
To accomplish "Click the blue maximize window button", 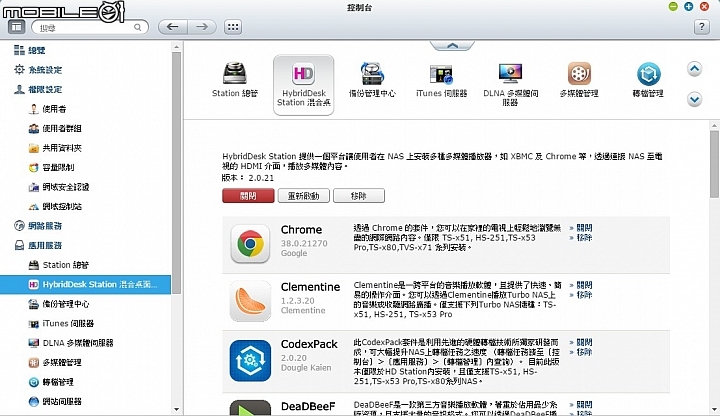I will (x=688, y=6).
